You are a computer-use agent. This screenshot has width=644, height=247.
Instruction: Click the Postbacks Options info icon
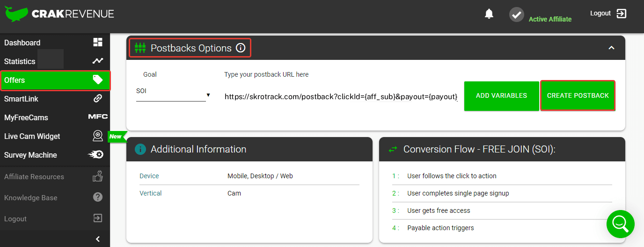tap(241, 48)
